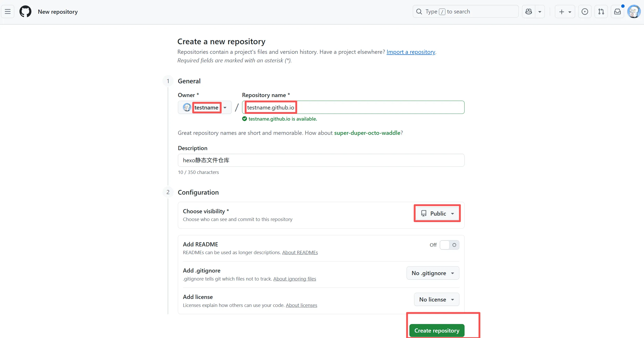Open the pull requests icon

(601, 12)
